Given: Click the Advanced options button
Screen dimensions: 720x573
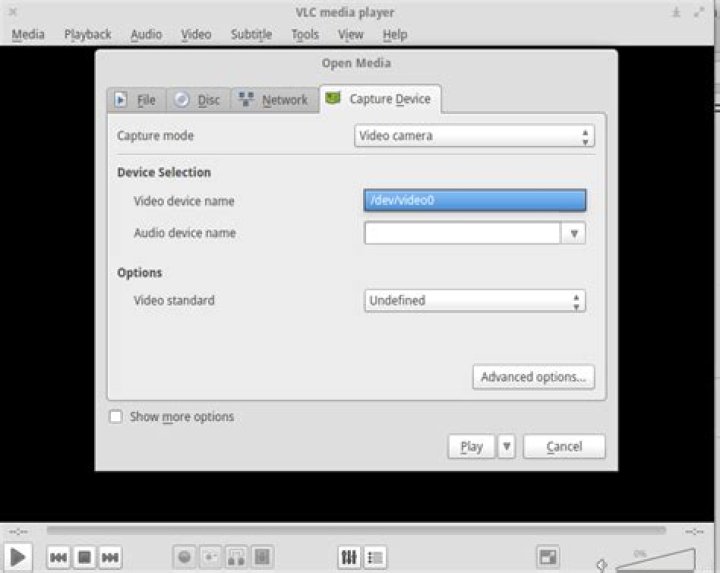Looking at the screenshot, I should click(x=534, y=377).
